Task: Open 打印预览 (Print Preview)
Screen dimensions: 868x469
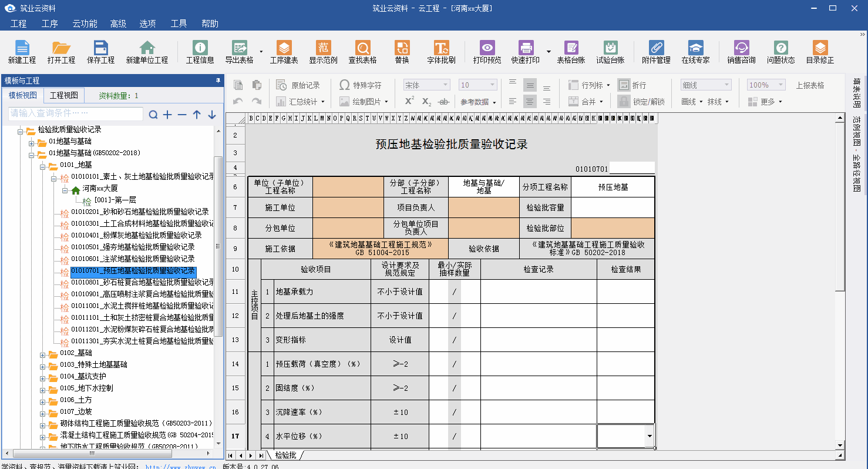Action: (487, 52)
